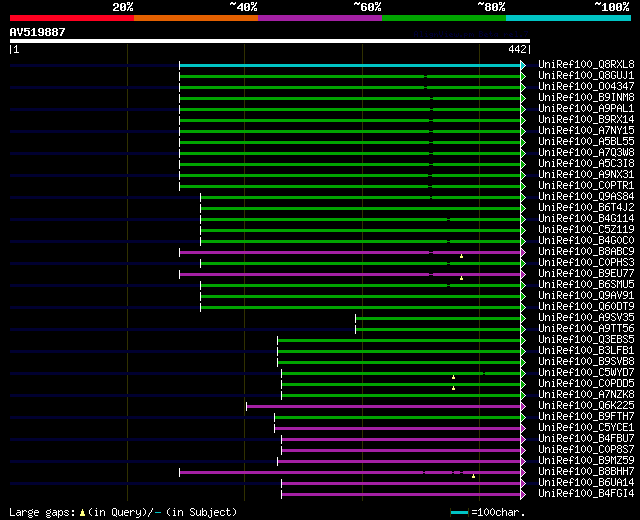
Task: Click the UniRef100_B8ABC9 label
Action: point(586,252)
